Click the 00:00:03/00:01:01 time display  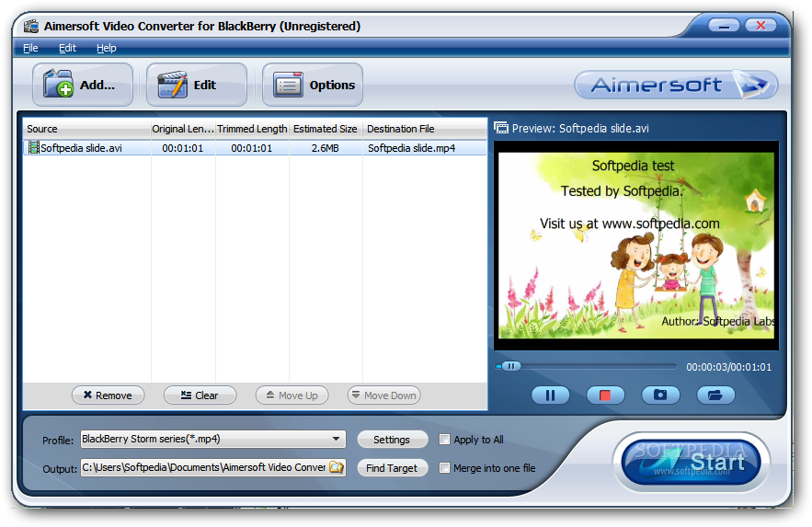coord(728,367)
